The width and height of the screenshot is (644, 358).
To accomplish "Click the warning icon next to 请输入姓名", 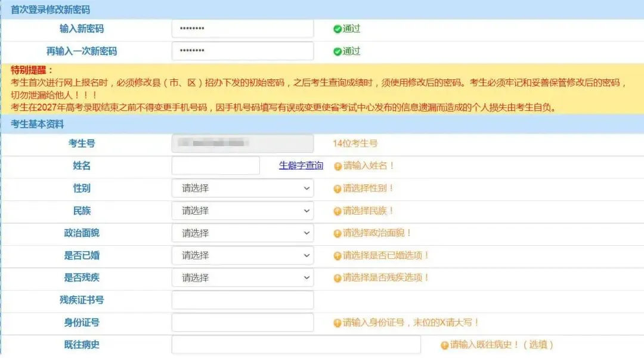I will click(338, 166).
